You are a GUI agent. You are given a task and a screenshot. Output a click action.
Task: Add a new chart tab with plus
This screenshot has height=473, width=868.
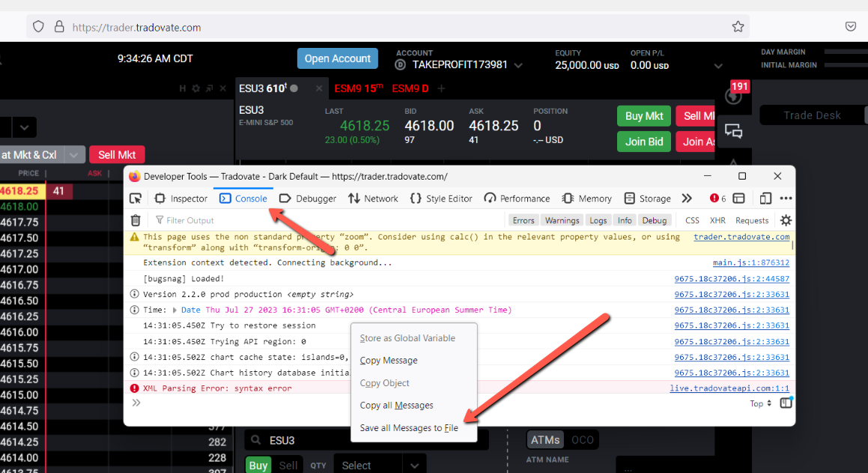point(441,88)
